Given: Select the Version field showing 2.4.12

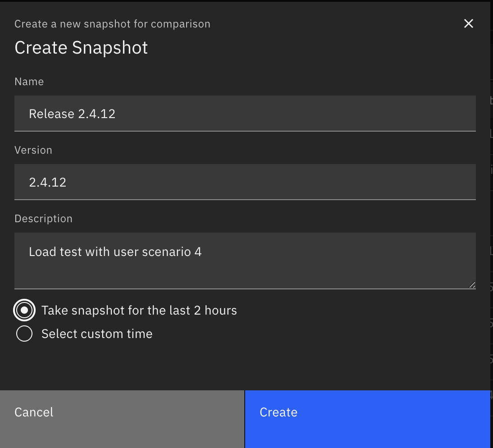Looking at the screenshot, I should point(245,182).
